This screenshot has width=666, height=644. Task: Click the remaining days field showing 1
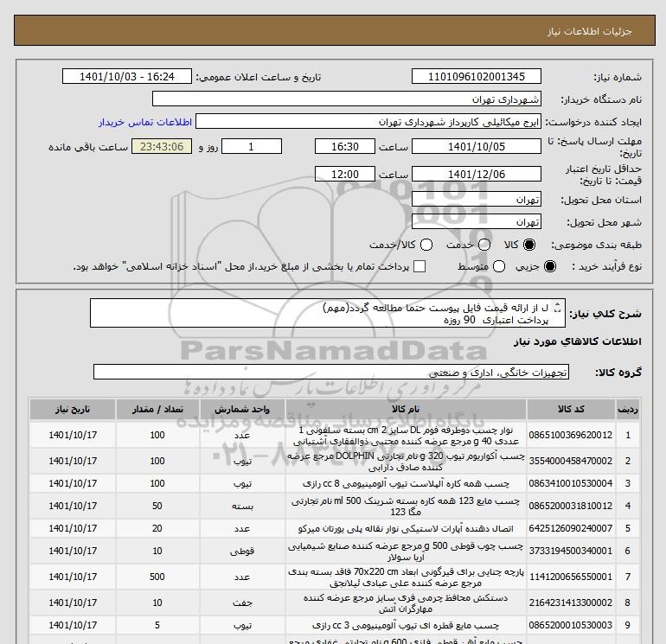tap(252, 146)
